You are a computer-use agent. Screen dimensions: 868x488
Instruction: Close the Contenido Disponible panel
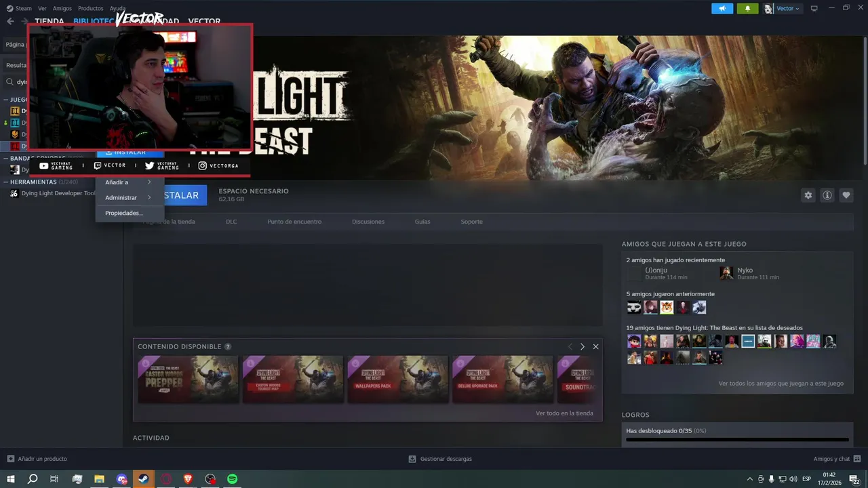[595, 346]
